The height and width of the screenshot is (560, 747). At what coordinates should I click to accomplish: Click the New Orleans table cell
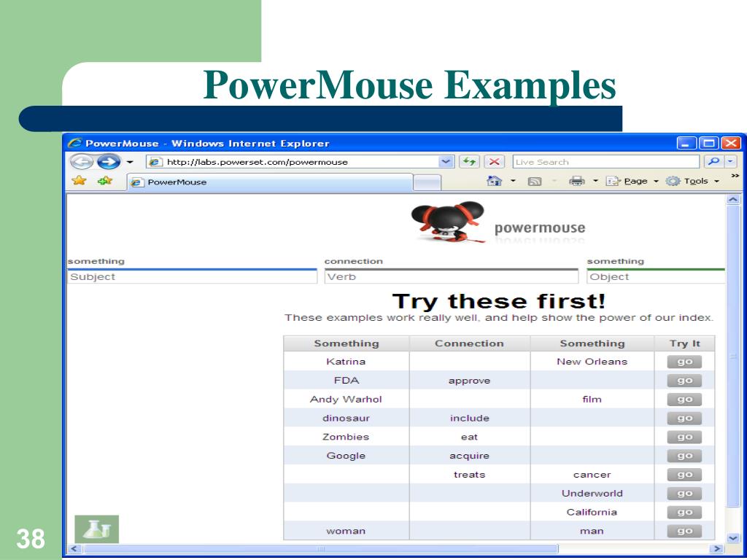[x=592, y=362]
